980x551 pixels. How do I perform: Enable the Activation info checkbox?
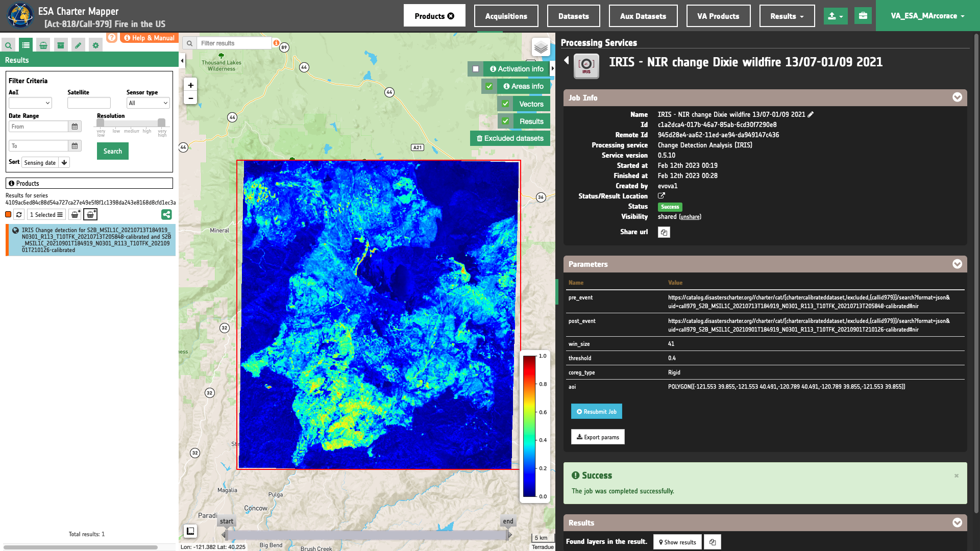[476, 69]
